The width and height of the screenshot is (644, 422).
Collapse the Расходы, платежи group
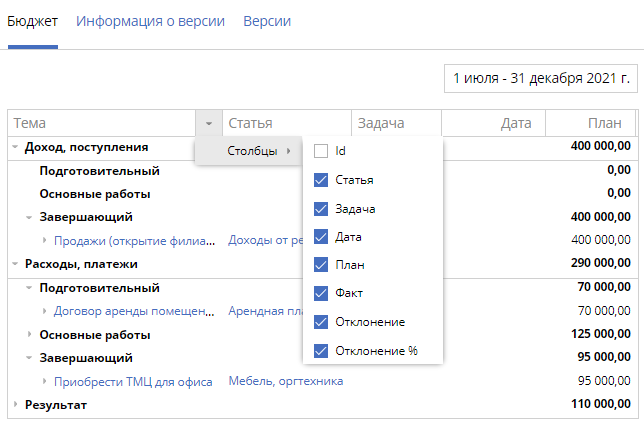point(15,264)
